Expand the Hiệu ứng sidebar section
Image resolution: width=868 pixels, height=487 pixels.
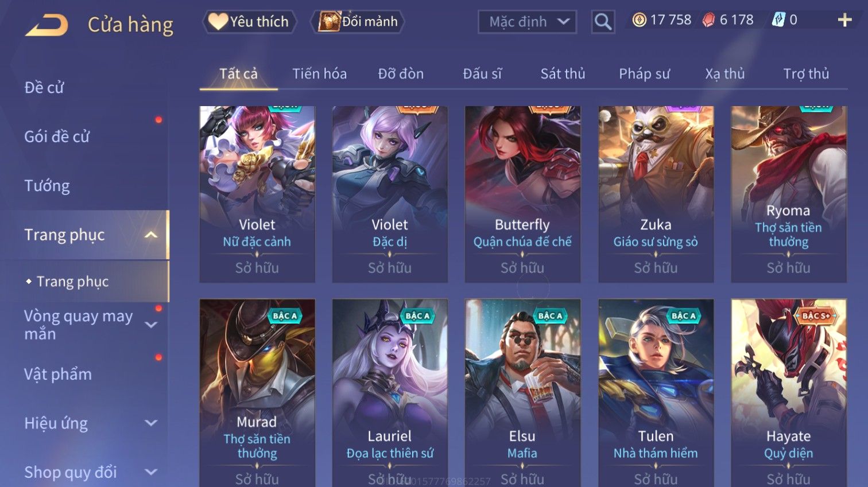151,423
